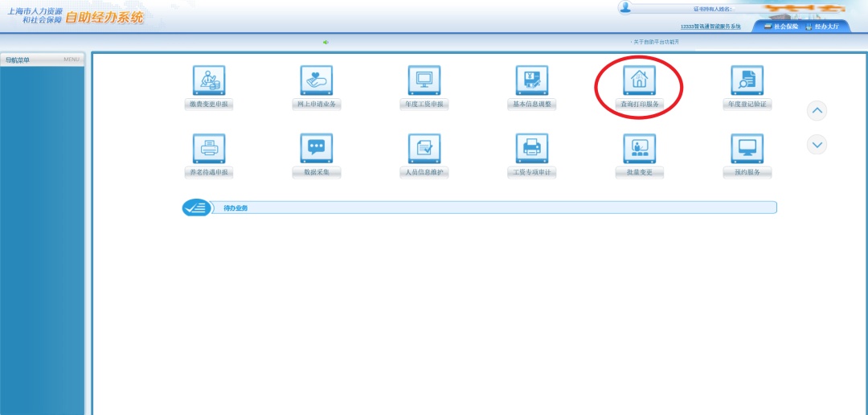The height and width of the screenshot is (415, 868).
Task: Open 工资专项审计 printer icon
Action: pos(531,149)
